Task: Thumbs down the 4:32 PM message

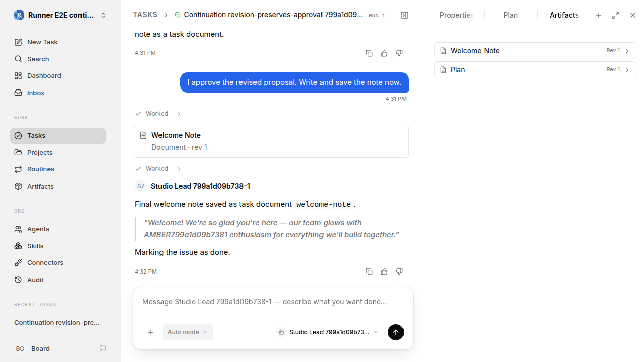Action: tap(399, 271)
